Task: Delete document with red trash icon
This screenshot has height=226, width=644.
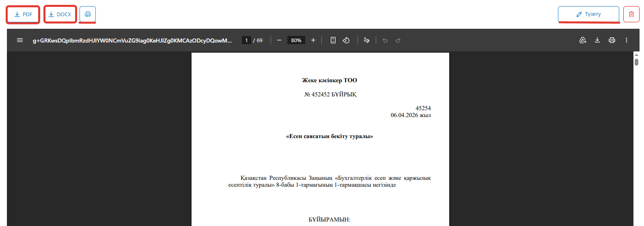Action: tap(631, 14)
